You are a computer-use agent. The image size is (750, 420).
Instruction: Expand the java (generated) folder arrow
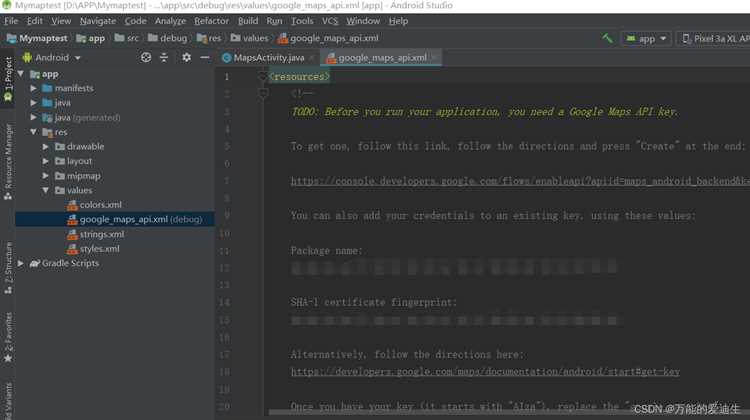[33, 117]
